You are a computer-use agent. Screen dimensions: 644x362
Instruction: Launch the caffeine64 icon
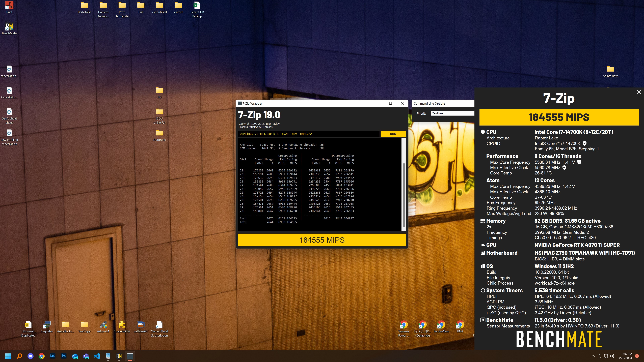[141, 327]
